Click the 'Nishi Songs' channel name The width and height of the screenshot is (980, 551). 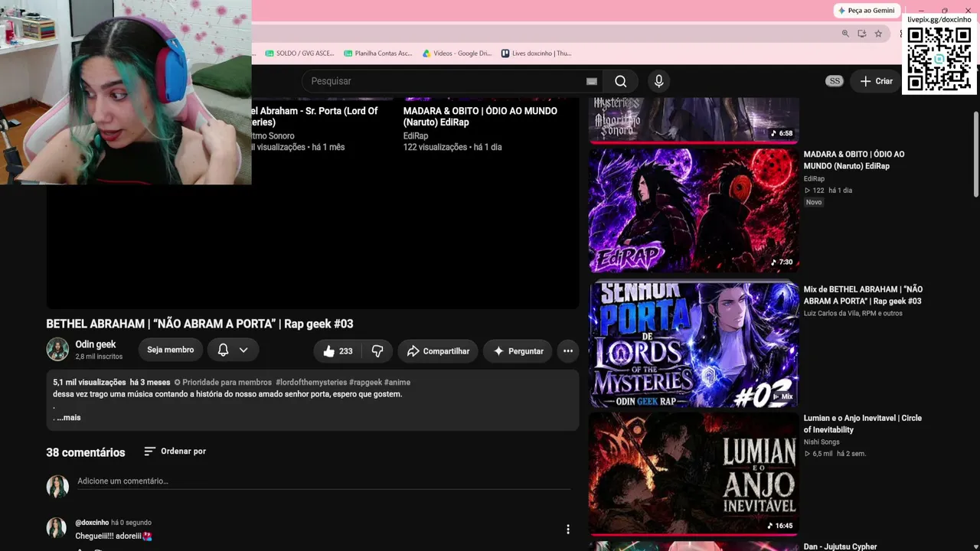coord(822,442)
